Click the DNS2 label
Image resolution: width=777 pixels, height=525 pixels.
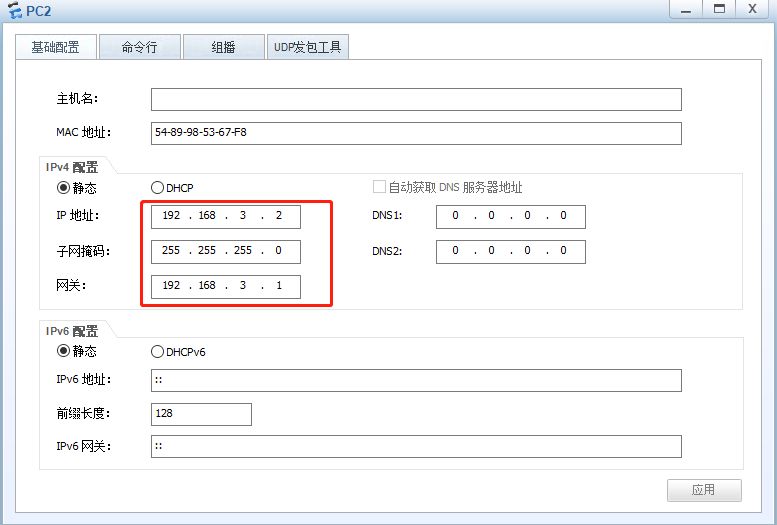click(x=387, y=251)
